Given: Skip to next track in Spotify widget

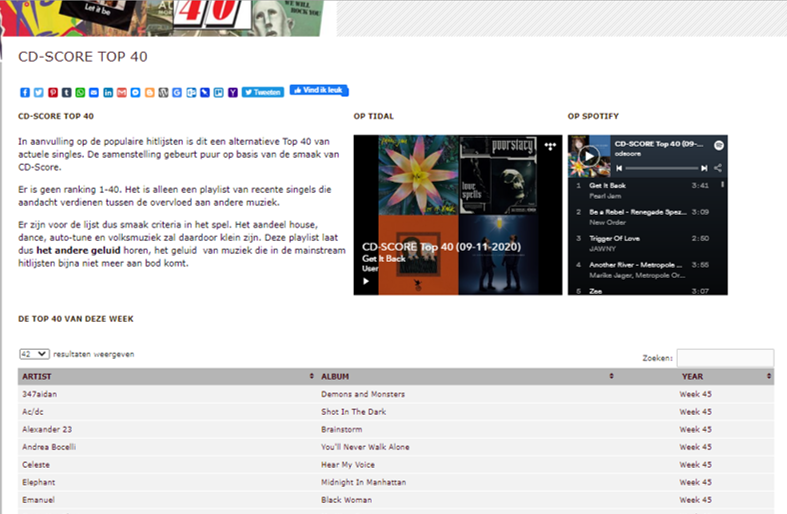Looking at the screenshot, I should (x=704, y=168).
